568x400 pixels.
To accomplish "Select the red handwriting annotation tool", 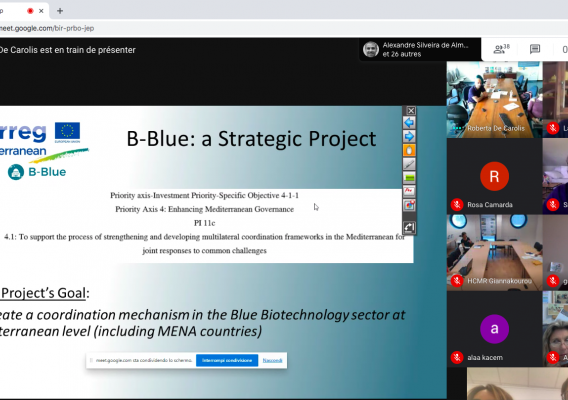I will 409,191.
